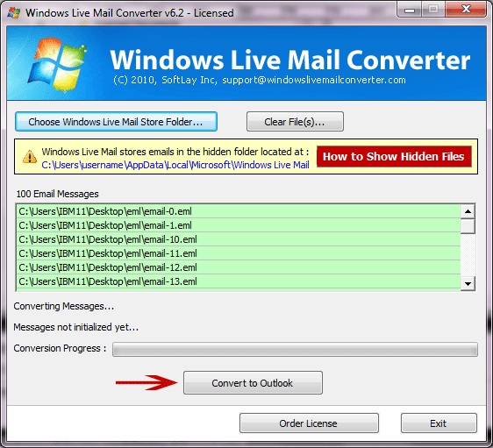Click the yellow warning triangle icon
493x448 pixels.
pyautogui.click(x=30, y=157)
